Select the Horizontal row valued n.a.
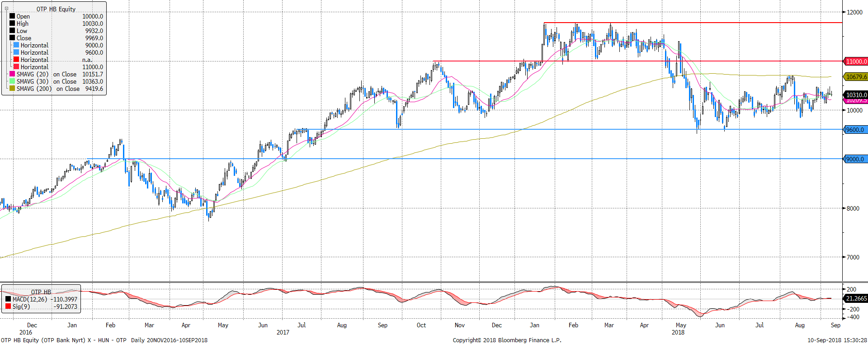Viewport: 868px width, 344px height. click(58, 60)
